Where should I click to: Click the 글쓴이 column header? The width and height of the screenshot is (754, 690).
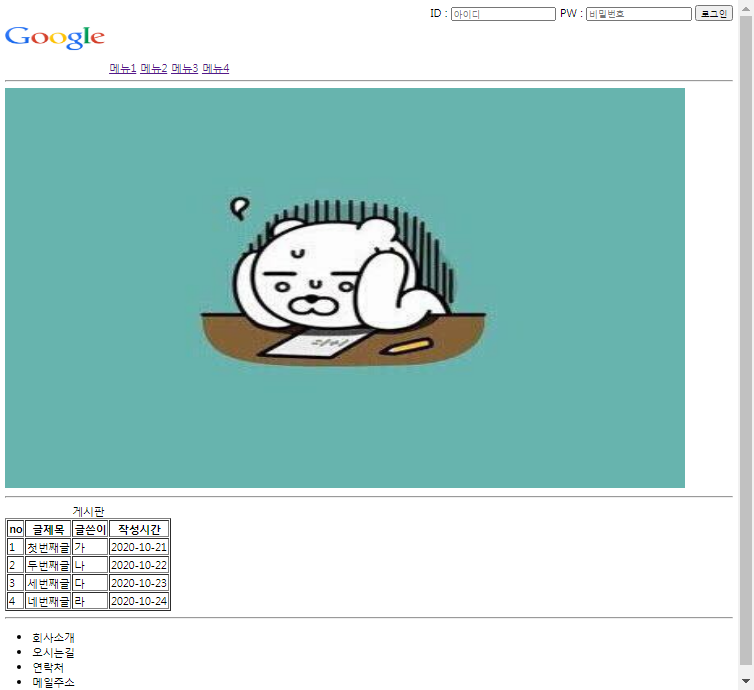[90, 529]
